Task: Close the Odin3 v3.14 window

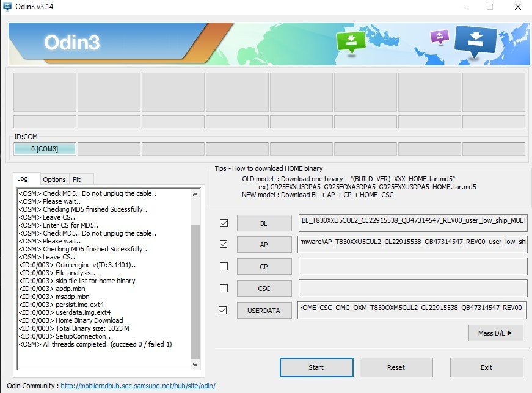Action: pyautogui.click(x=518, y=7)
